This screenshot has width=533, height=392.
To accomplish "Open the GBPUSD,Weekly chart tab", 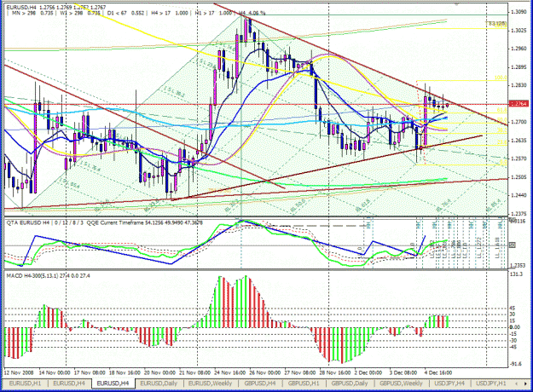I will (401, 383).
